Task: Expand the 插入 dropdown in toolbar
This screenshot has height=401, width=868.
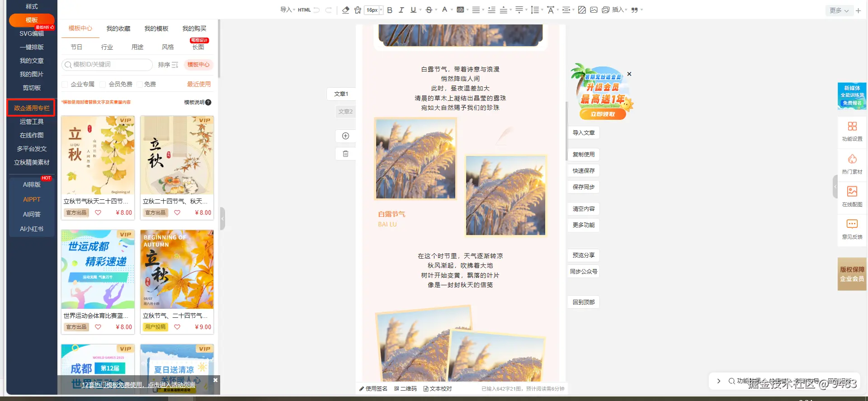Action: tap(619, 10)
